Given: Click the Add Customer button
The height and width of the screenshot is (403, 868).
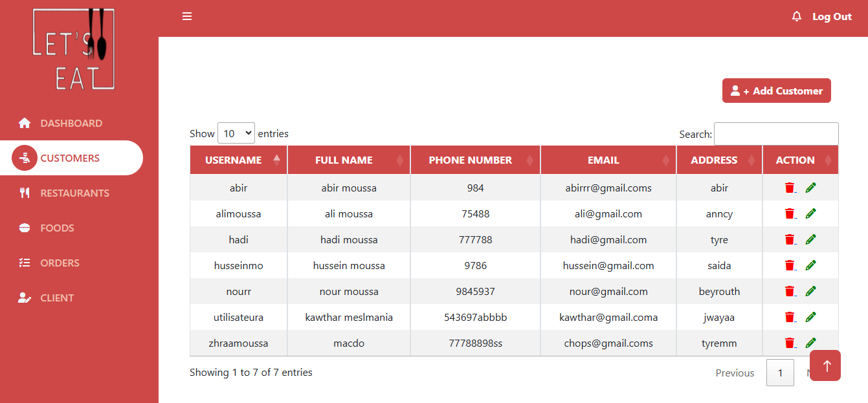Looking at the screenshot, I should [776, 91].
